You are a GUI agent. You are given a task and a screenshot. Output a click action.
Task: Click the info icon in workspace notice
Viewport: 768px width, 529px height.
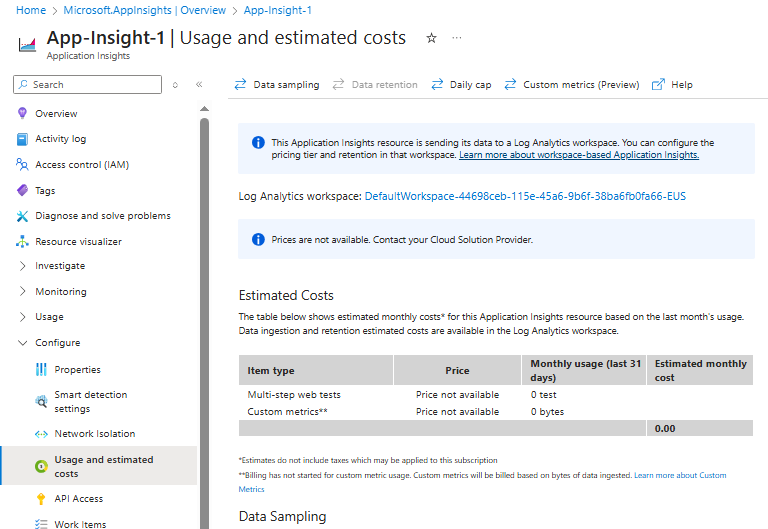click(258, 143)
